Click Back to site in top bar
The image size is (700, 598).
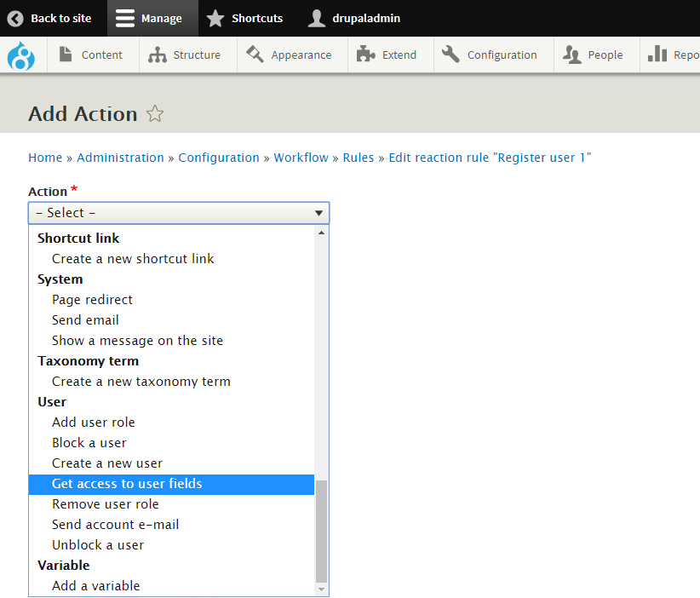click(50, 18)
